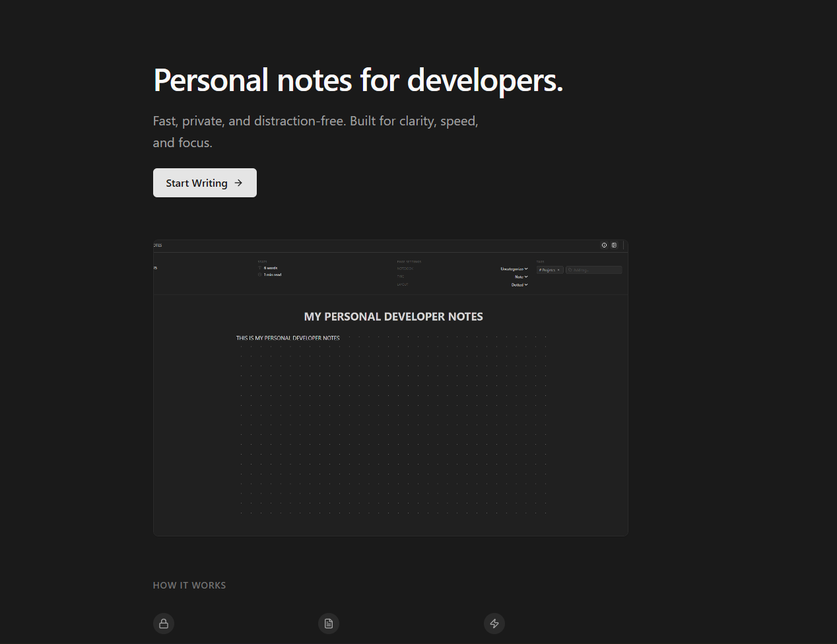Click the HOW IT WORKS section heading
The image size is (837, 644).
pos(189,585)
